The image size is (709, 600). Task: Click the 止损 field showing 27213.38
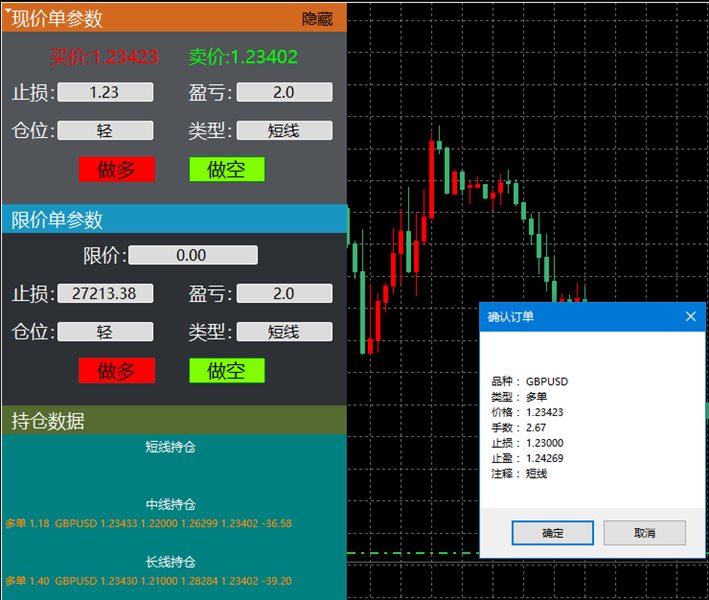click(105, 293)
